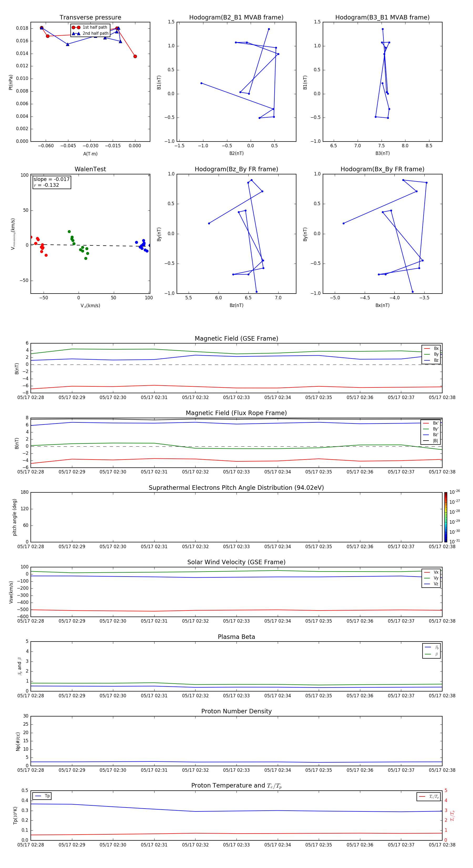Click the red Te/Tp right-hand axis label

click(452, 815)
